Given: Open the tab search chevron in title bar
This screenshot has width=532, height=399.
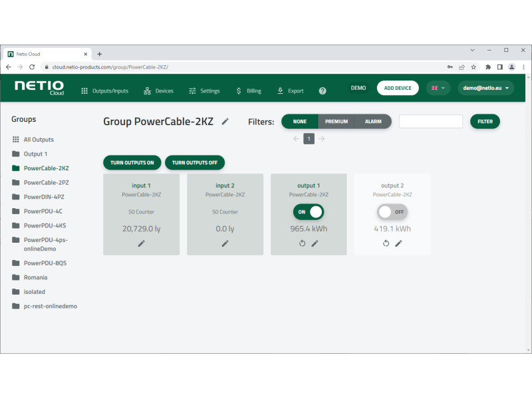Looking at the screenshot, I should pos(472,51).
